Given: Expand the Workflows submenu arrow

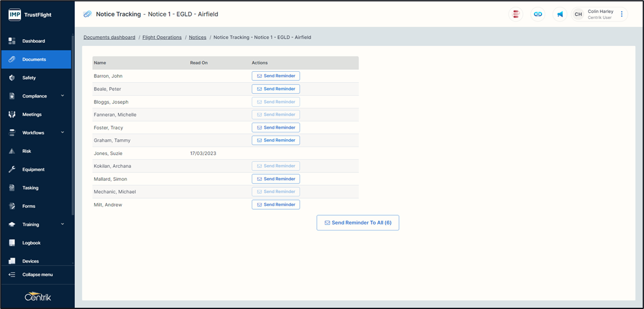Looking at the screenshot, I should 63,132.
